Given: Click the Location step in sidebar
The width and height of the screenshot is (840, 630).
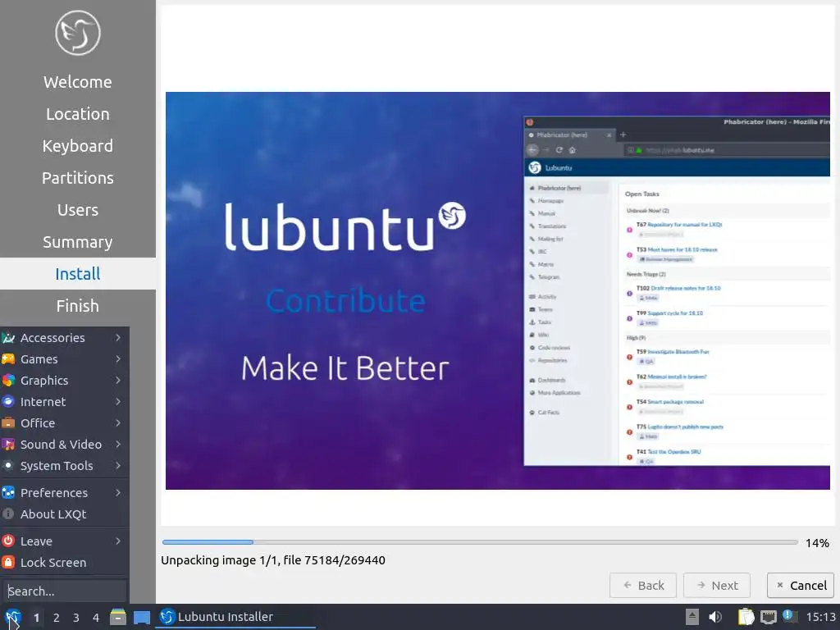Looking at the screenshot, I should [x=78, y=114].
